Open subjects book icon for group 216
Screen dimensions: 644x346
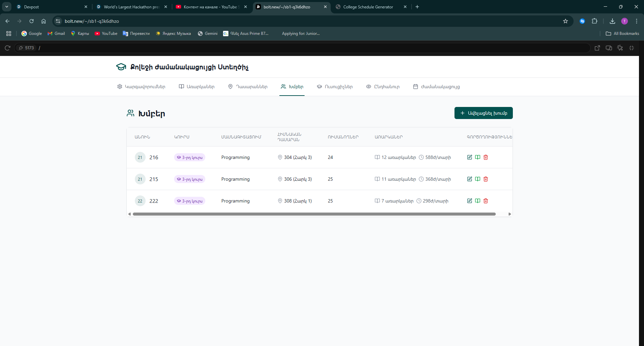click(478, 157)
